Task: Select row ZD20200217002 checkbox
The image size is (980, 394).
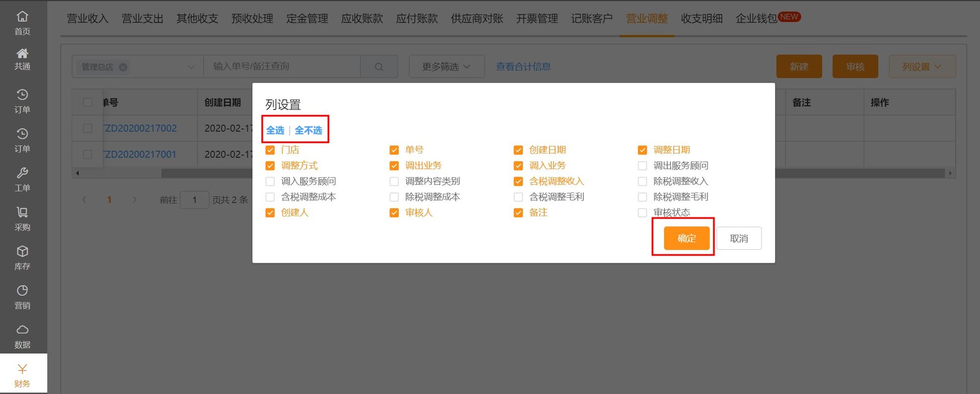Action: point(88,128)
